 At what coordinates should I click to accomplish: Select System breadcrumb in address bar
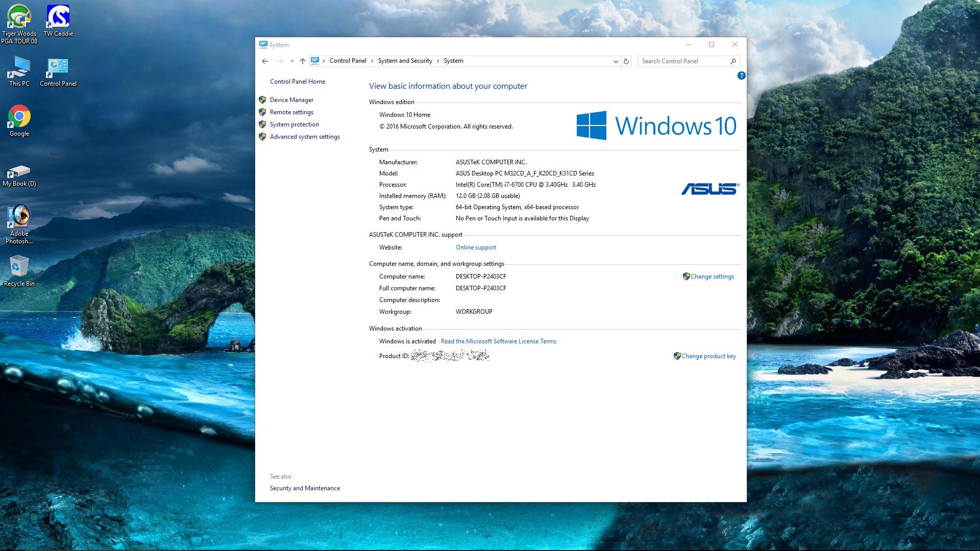[454, 61]
